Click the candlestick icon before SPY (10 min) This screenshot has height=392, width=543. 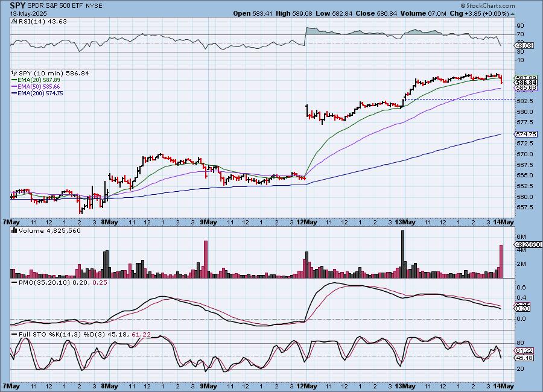pos(14,73)
